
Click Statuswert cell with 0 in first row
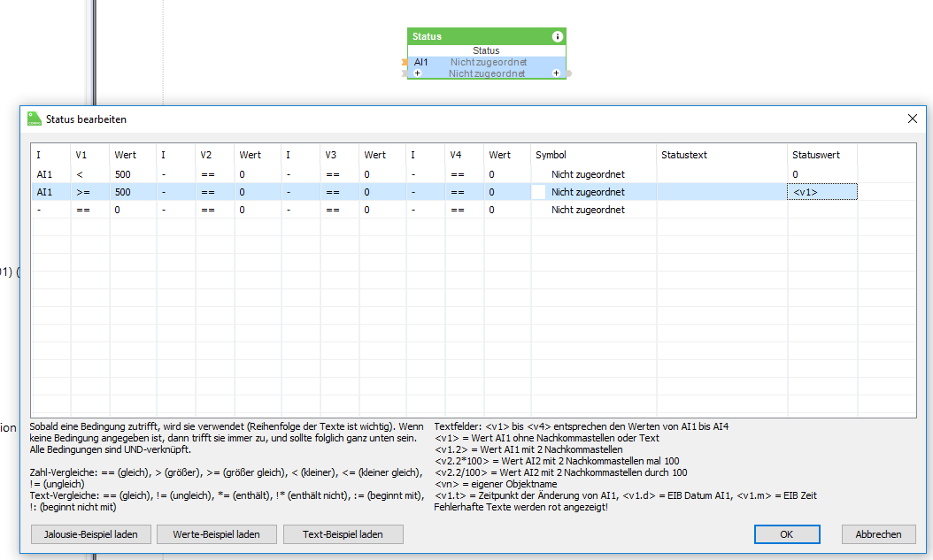pyautogui.click(x=822, y=174)
